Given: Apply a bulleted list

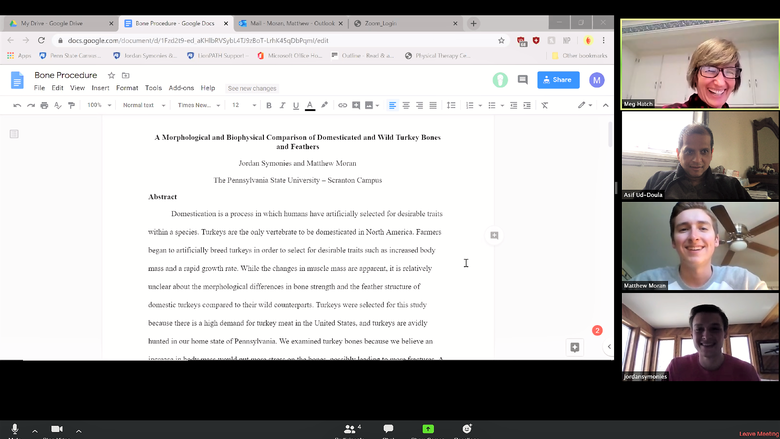Looking at the screenshot, I should [491, 105].
